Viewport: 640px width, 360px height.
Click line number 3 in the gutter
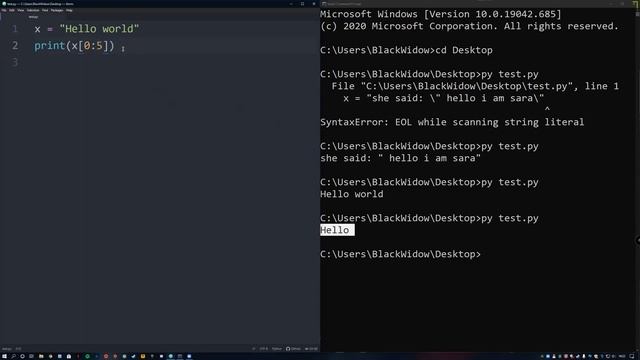click(15, 62)
